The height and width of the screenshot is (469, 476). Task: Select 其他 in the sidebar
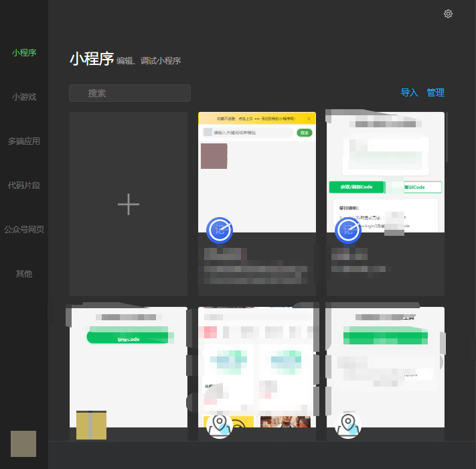tap(23, 273)
